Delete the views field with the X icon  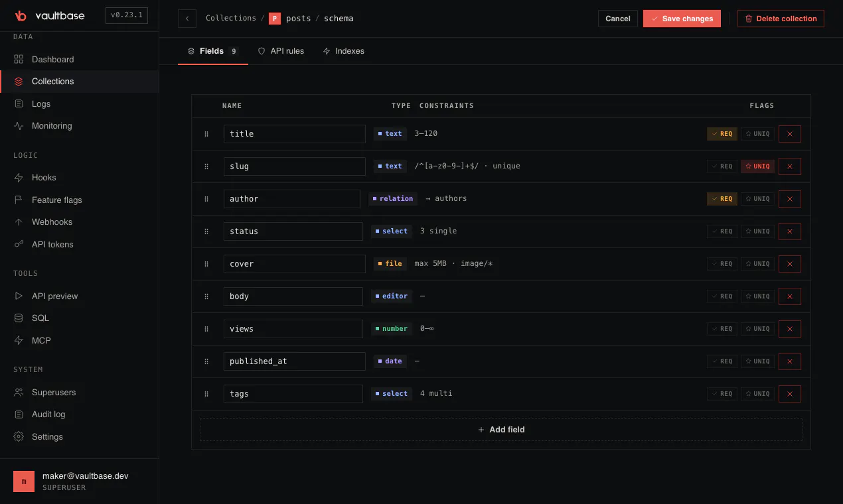pos(790,329)
